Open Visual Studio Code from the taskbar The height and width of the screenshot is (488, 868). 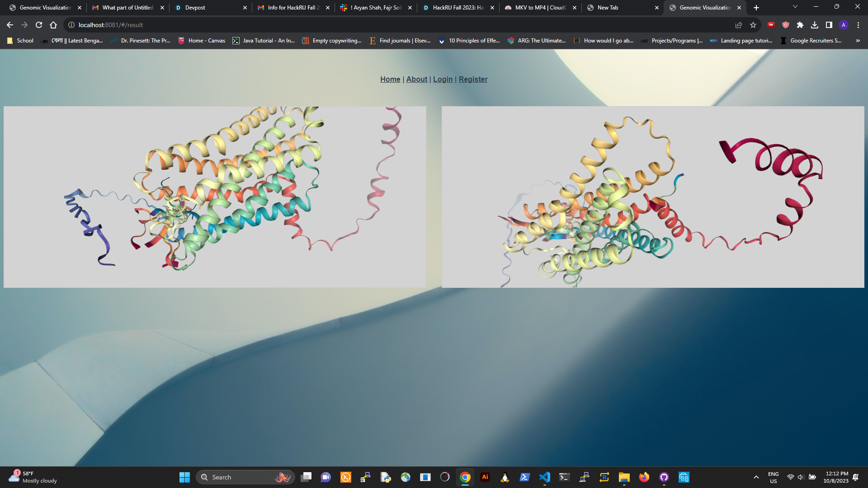pos(545,477)
